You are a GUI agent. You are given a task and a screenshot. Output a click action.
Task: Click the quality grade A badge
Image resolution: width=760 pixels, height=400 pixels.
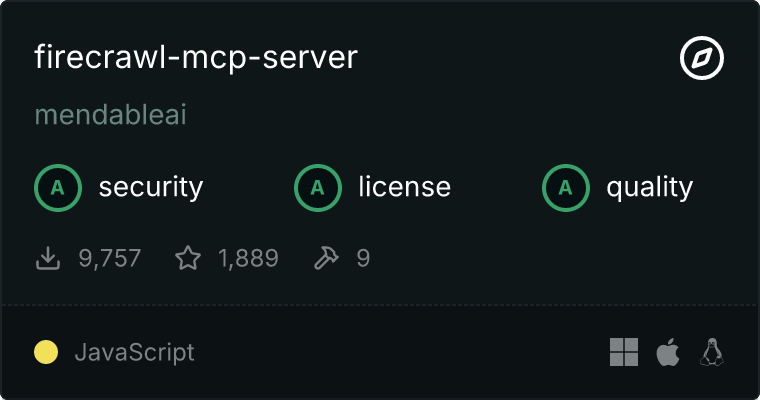(x=566, y=188)
